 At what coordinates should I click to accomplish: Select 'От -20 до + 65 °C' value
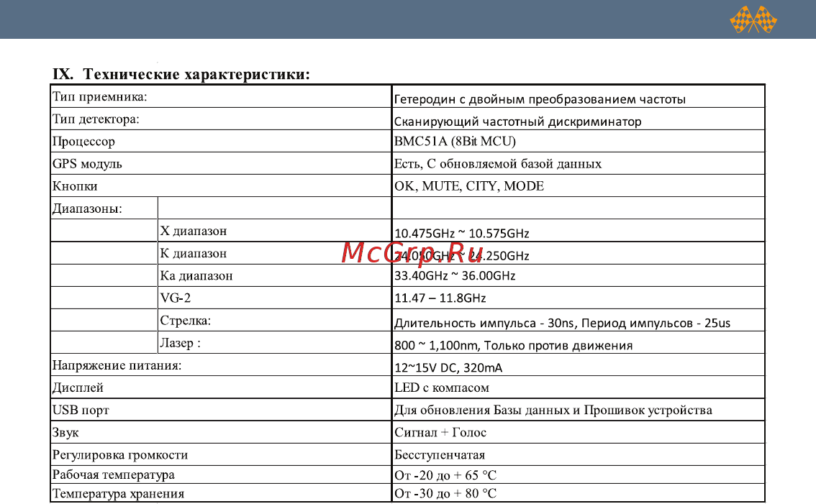445,475
